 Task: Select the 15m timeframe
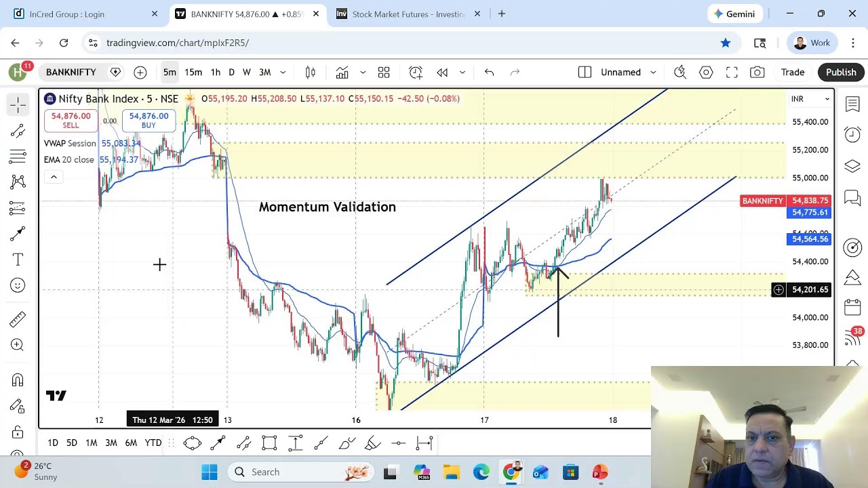pyautogui.click(x=193, y=73)
